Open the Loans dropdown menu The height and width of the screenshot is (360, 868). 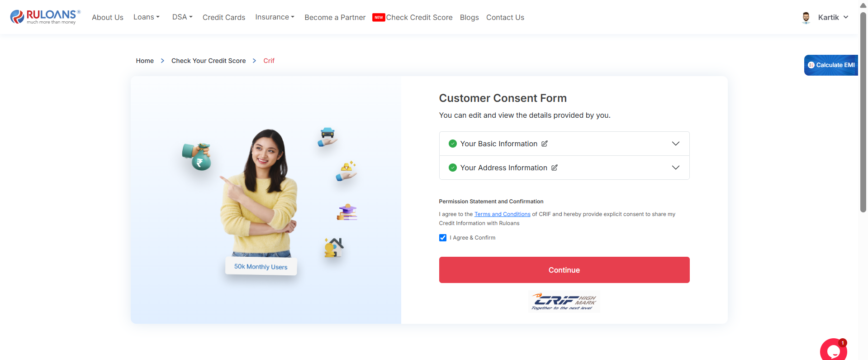tap(147, 17)
